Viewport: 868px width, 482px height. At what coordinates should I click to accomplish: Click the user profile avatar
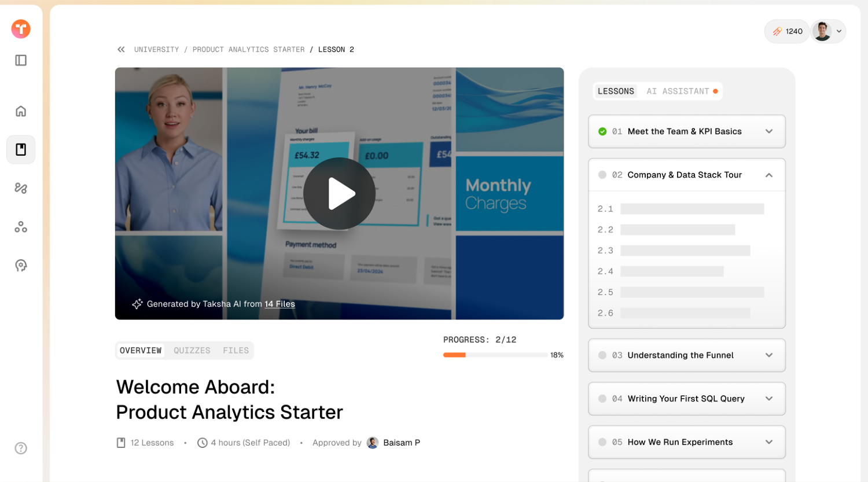pos(822,31)
